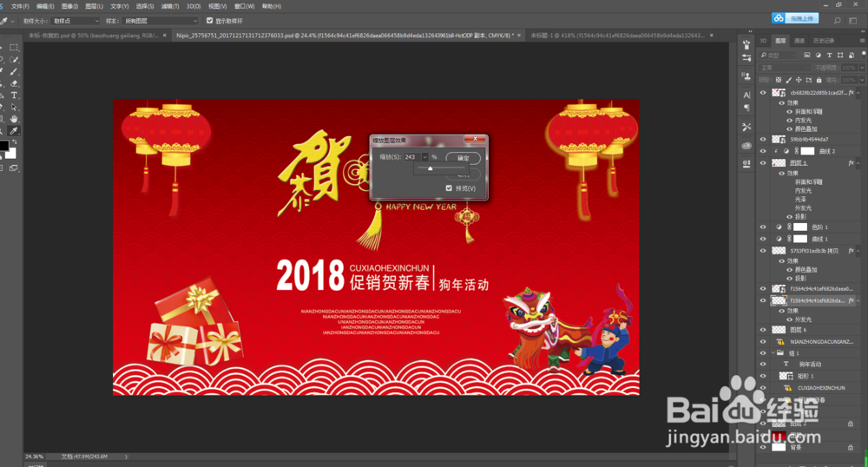Open the 窗口(W) menu
The width and height of the screenshot is (868, 467).
click(x=244, y=6)
